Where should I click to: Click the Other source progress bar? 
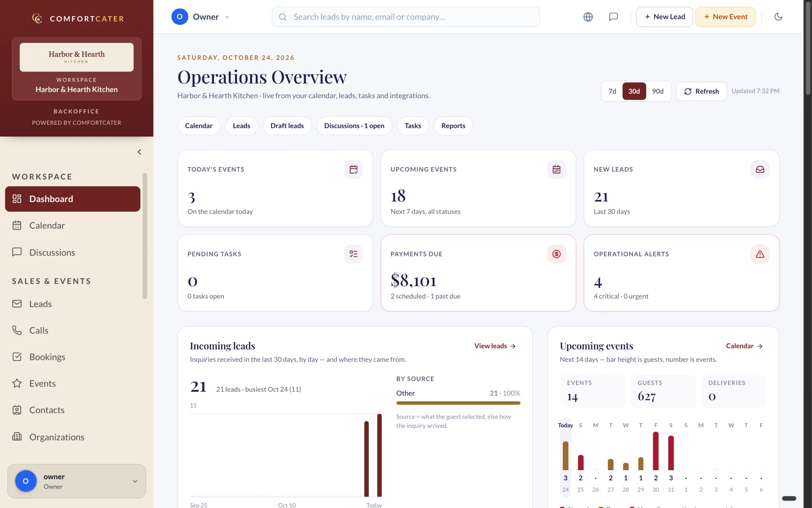pyautogui.click(x=458, y=403)
